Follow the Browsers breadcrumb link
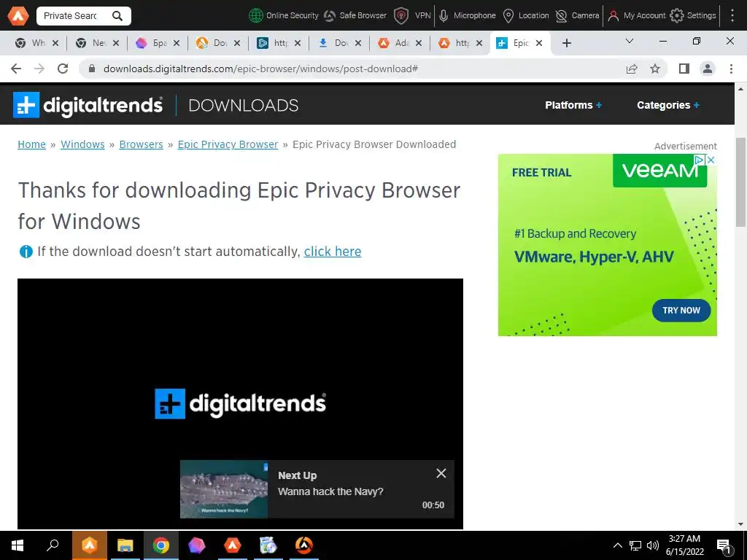Image resolution: width=747 pixels, height=560 pixels. [x=141, y=144]
